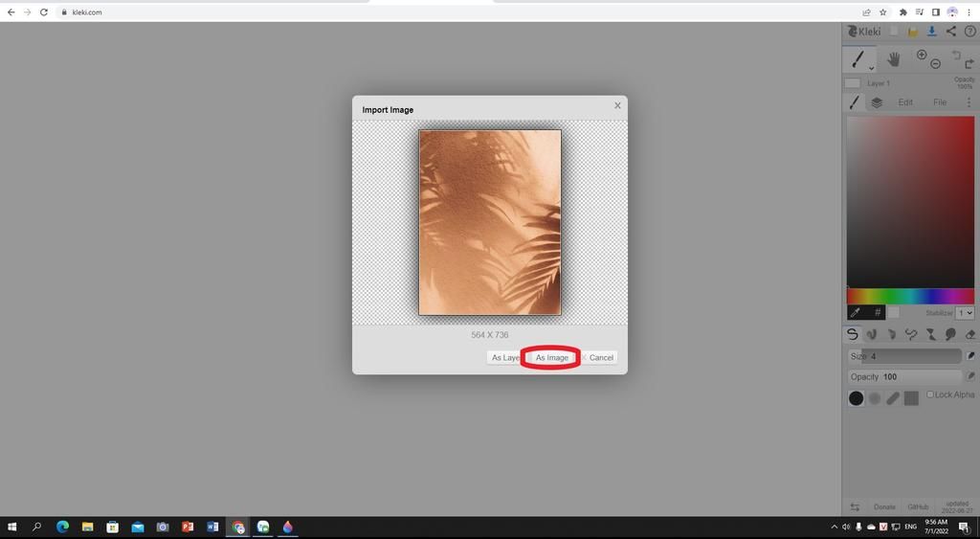Image resolution: width=980 pixels, height=539 pixels.
Task: Activate the eyedropper color picker
Action: click(856, 312)
